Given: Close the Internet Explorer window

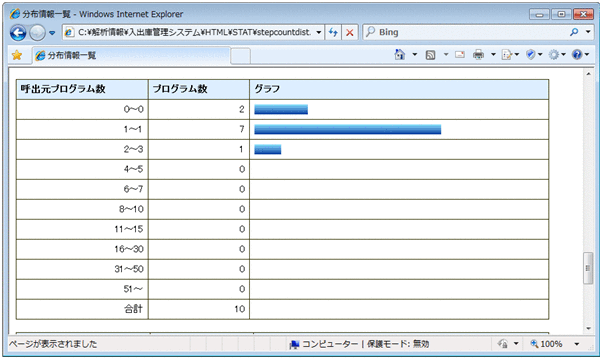Looking at the screenshot, I should [x=583, y=15].
